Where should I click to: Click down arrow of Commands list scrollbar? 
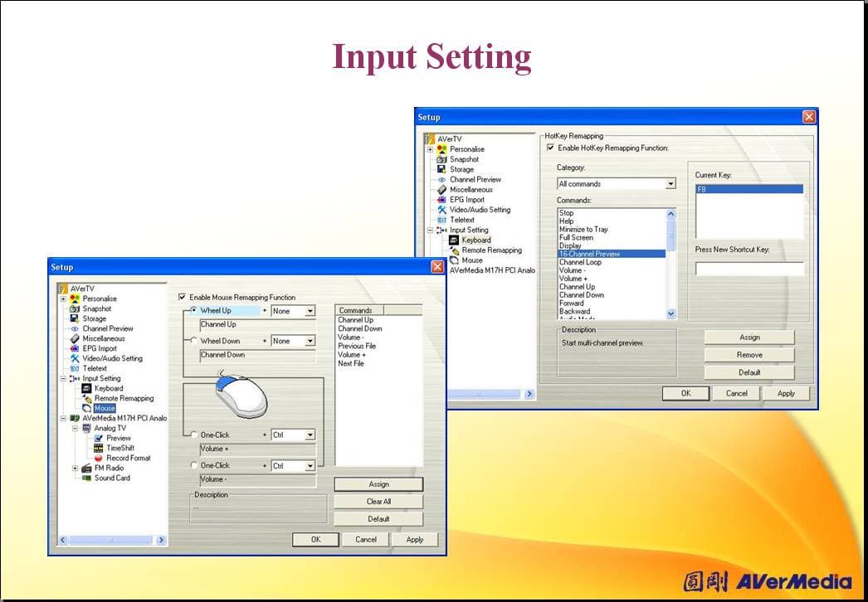pos(671,313)
